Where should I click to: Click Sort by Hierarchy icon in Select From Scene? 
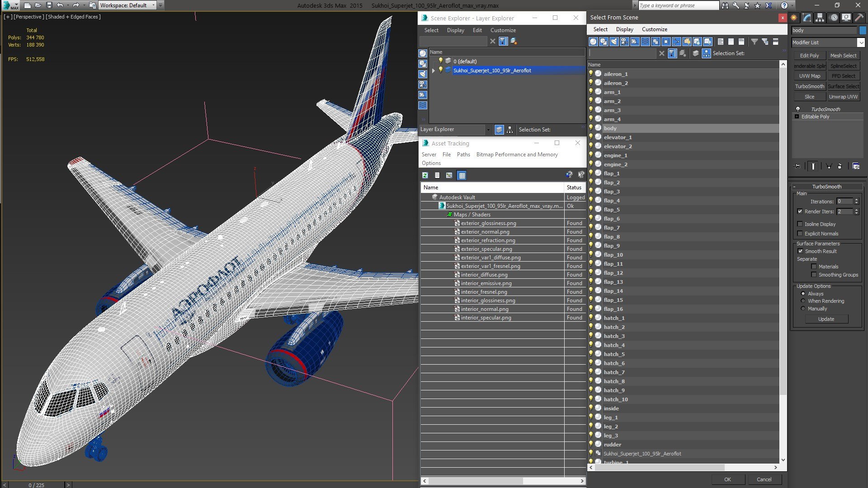706,53
